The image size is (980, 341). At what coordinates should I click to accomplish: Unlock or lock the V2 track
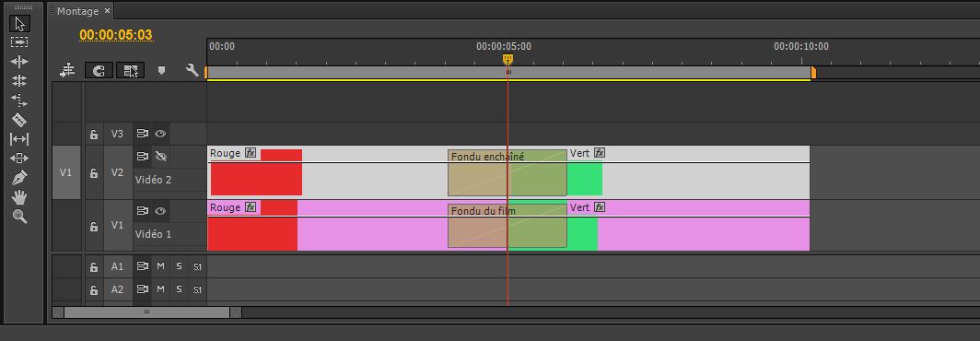[x=94, y=173]
